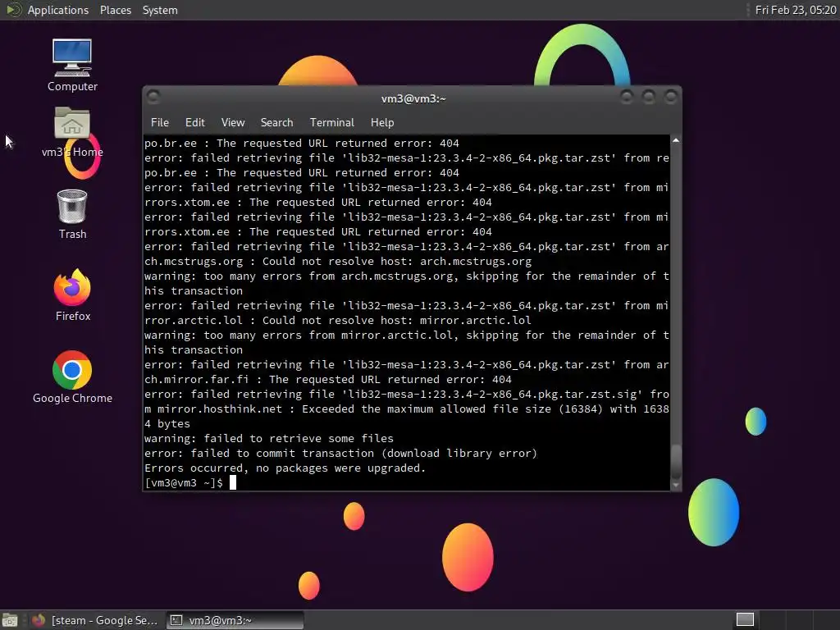Image resolution: width=840 pixels, height=630 pixels.
Task: Click line with 'Could not resolve host: mirror.arctic.lol'
Action: [x=338, y=321]
